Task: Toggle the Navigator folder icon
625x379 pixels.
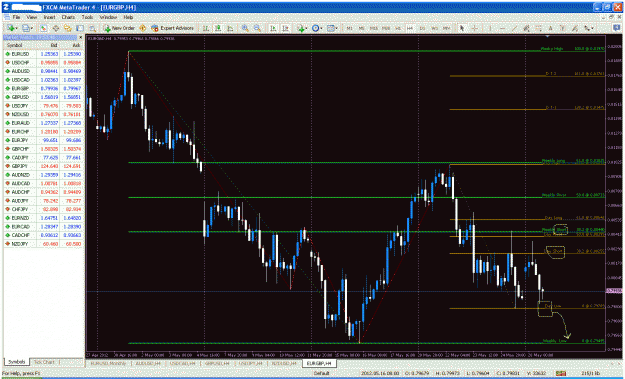Action: pyautogui.click(x=68, y=28)
